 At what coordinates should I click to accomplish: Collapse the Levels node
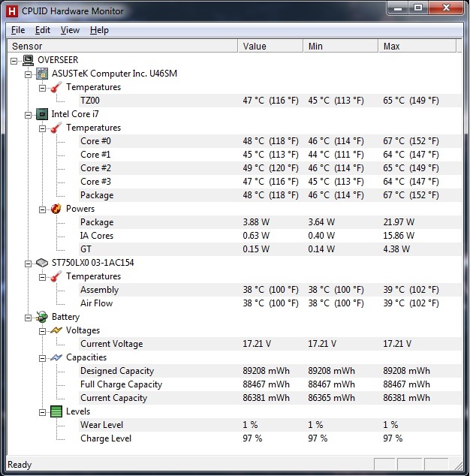click(42, 412)
